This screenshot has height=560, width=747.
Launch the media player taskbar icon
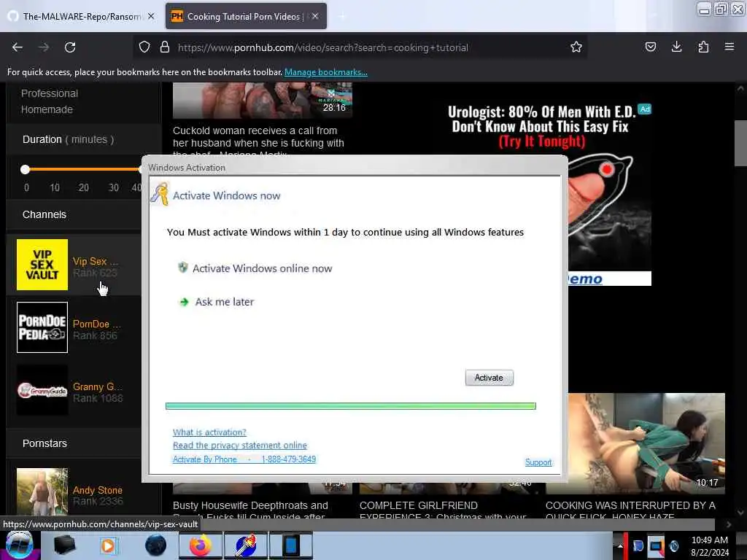109,545
